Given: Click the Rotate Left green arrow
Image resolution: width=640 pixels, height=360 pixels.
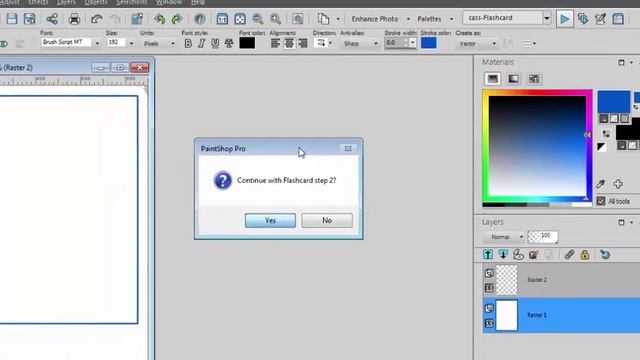Looking at the screenshot, I should click(x=159, y=19).
